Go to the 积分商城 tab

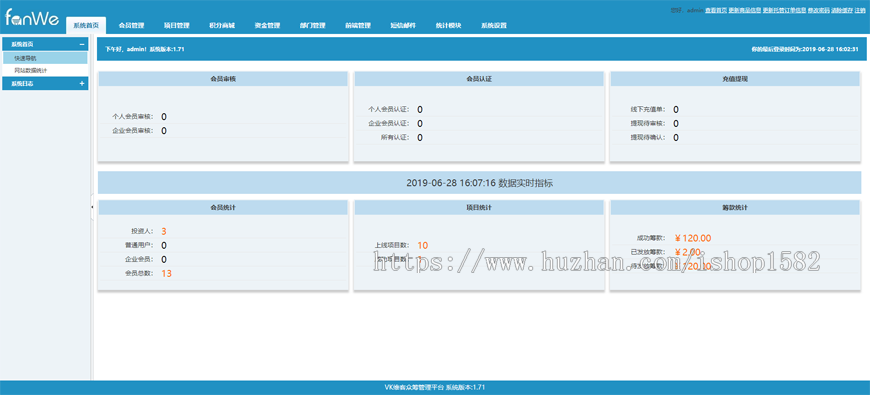(x=222, y=26)
